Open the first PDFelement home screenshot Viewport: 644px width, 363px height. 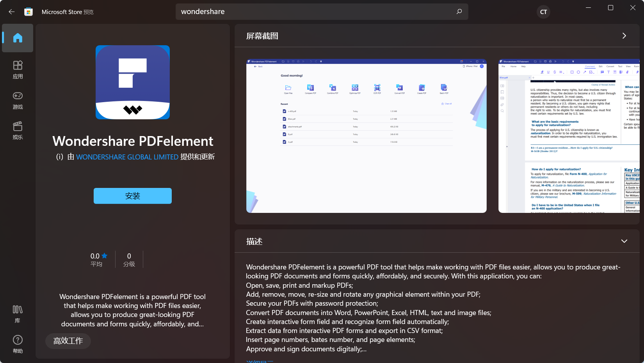click(366, 136)
